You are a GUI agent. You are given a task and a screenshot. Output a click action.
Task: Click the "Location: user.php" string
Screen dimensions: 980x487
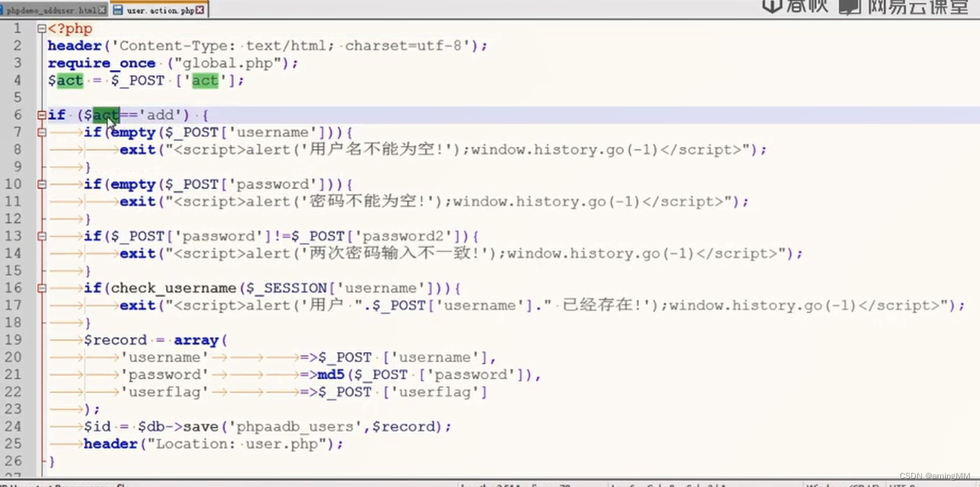click(241, 444)
